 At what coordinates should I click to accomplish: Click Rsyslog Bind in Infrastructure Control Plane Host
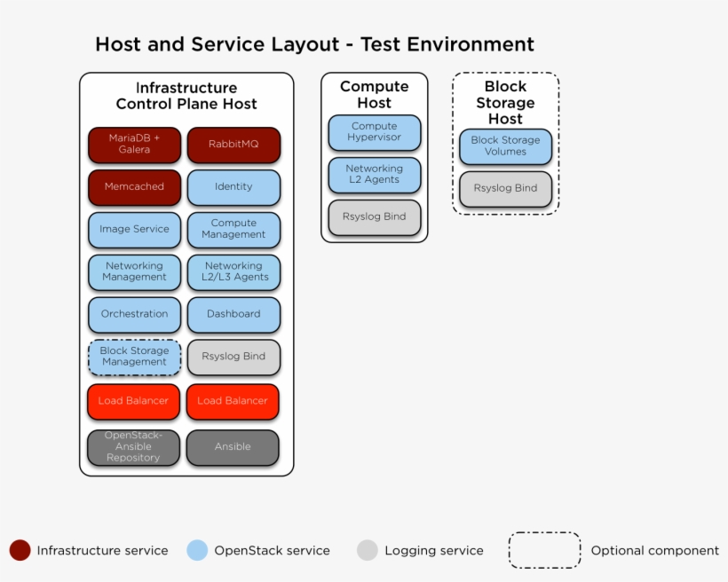tap(233, 357)
